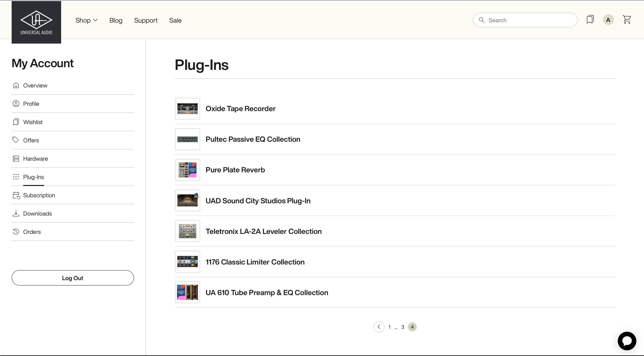
Task: Open the Support menu item
Action: (x=146, y=20)
